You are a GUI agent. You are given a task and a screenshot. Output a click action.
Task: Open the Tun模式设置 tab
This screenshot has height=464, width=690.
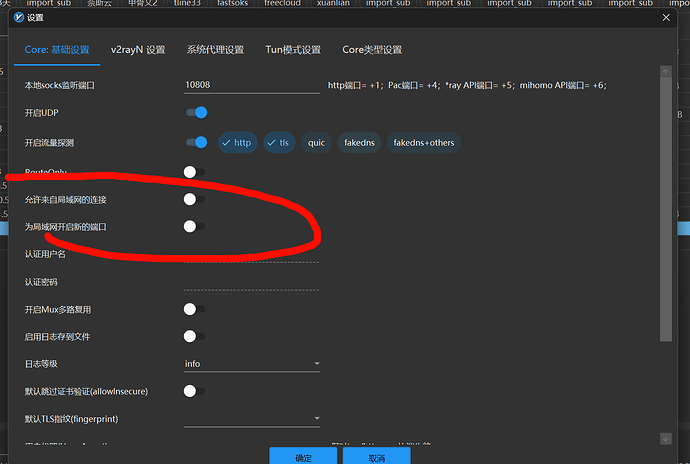pos(293,50)
